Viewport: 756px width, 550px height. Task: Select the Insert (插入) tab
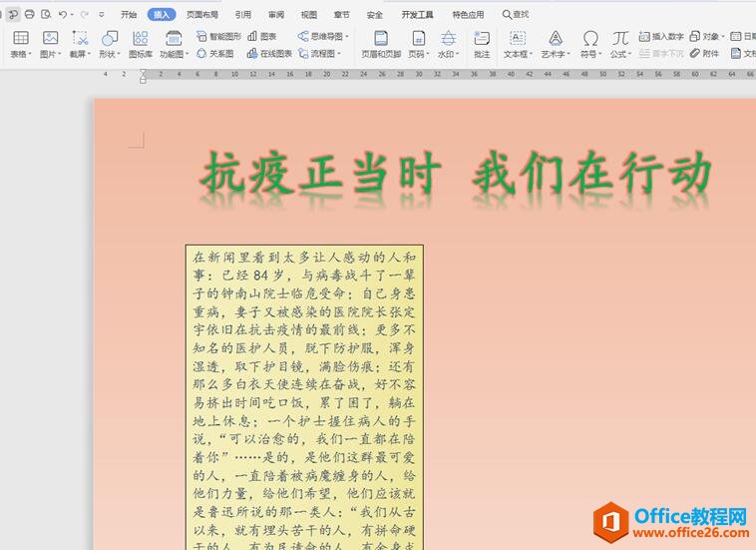point(162,14)
